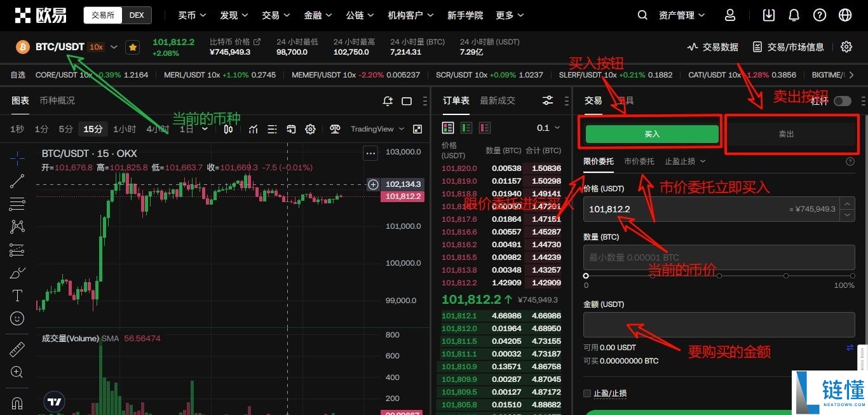Click the 交易所 exchange button
Screen dimensions: 868x415
[103, 15]
